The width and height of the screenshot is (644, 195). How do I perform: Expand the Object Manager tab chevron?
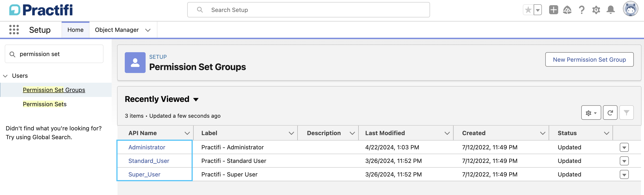(x=148, y=30)
